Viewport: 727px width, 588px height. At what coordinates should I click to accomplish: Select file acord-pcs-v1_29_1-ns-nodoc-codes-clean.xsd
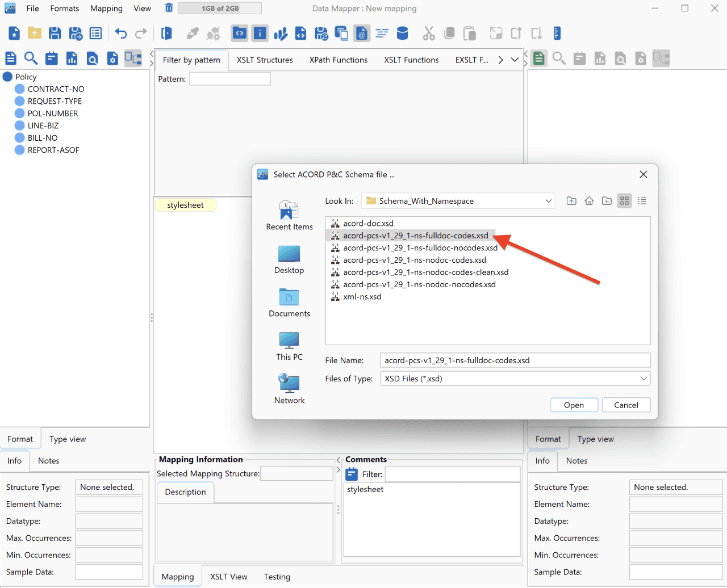click(x=420, y=272)
